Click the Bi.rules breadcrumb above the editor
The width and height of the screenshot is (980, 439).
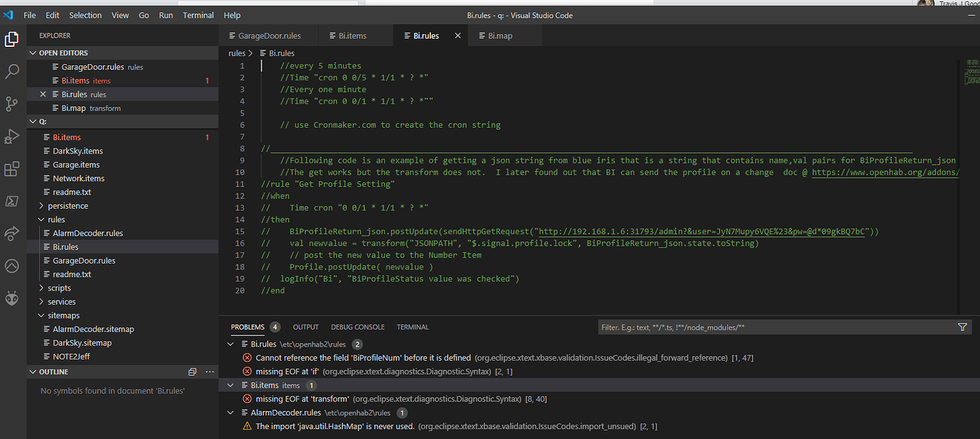point(281,53)
